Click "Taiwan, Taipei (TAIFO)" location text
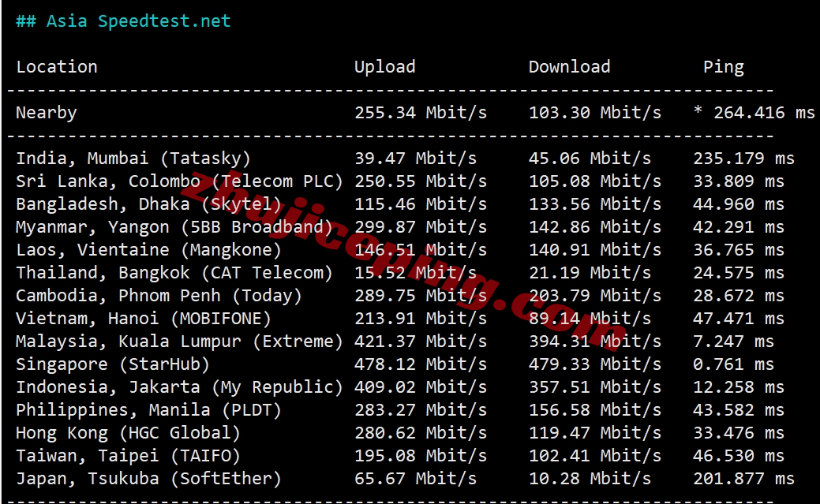 point(128,456)
